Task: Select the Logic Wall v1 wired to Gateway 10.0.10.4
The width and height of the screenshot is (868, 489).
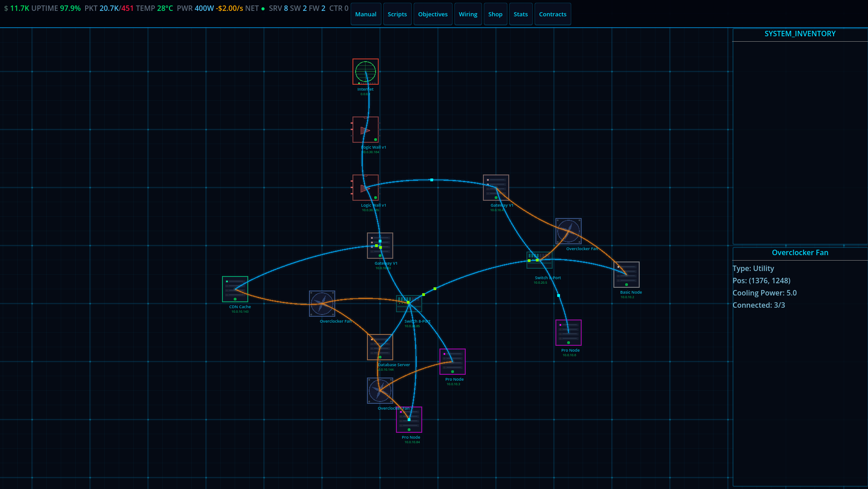Action: pyautogui.click(x=366, y=188)
